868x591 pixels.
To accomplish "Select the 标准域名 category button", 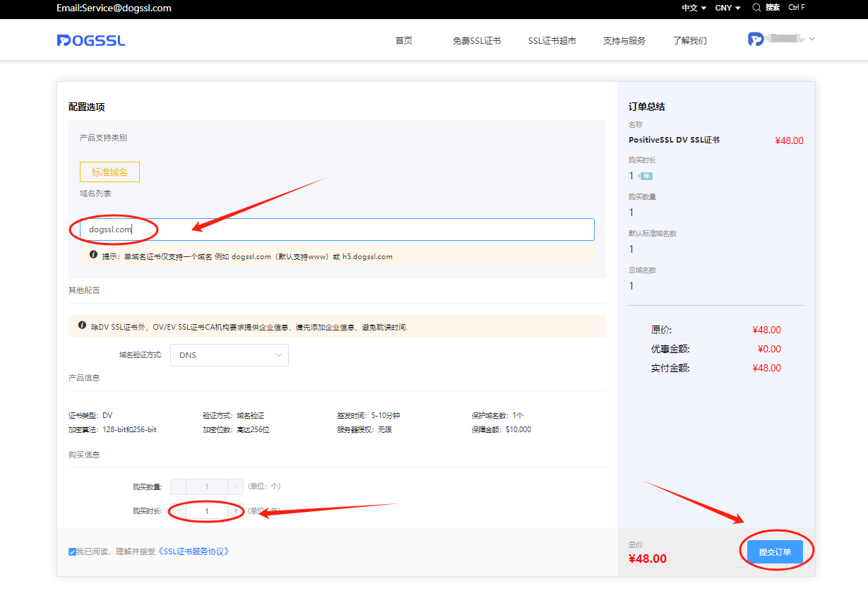I will click(x=109, y=172).
